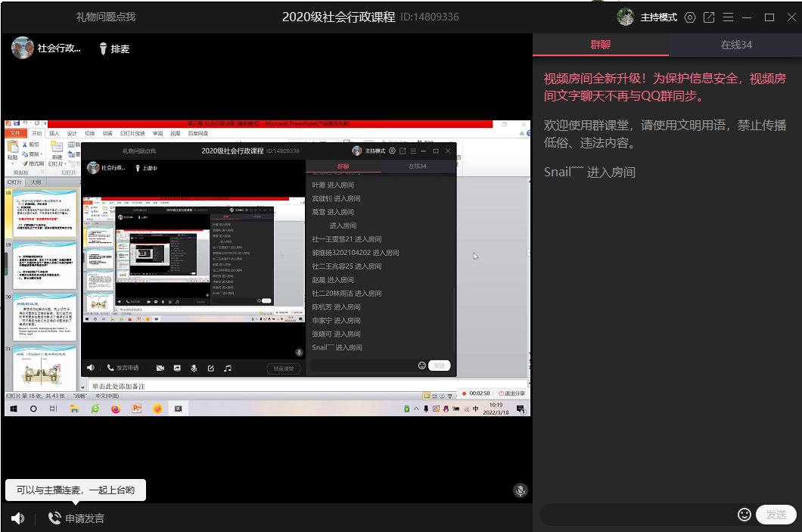Switch to the 群聊 tab

(x=600, y=45)
